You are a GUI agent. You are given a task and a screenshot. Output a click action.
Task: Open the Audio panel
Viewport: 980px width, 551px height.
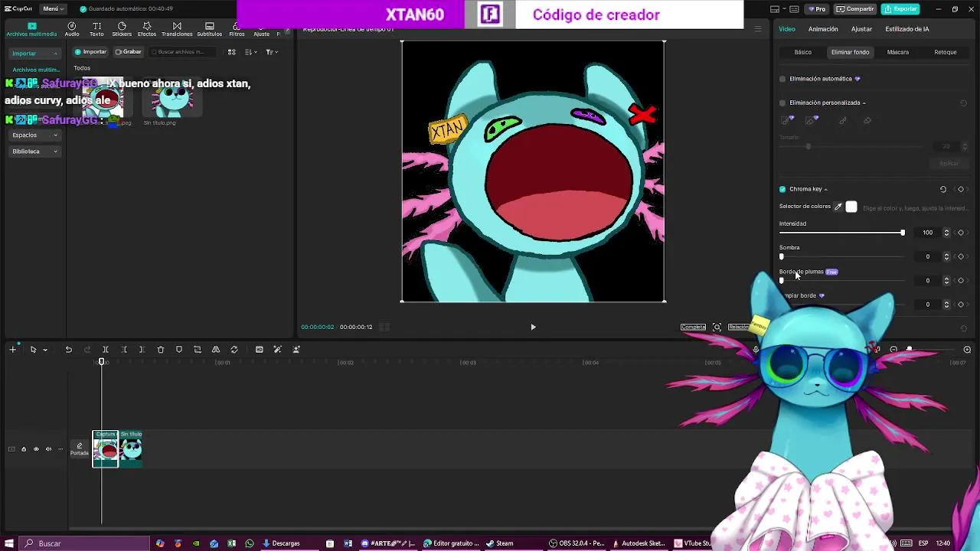[72, 30]
